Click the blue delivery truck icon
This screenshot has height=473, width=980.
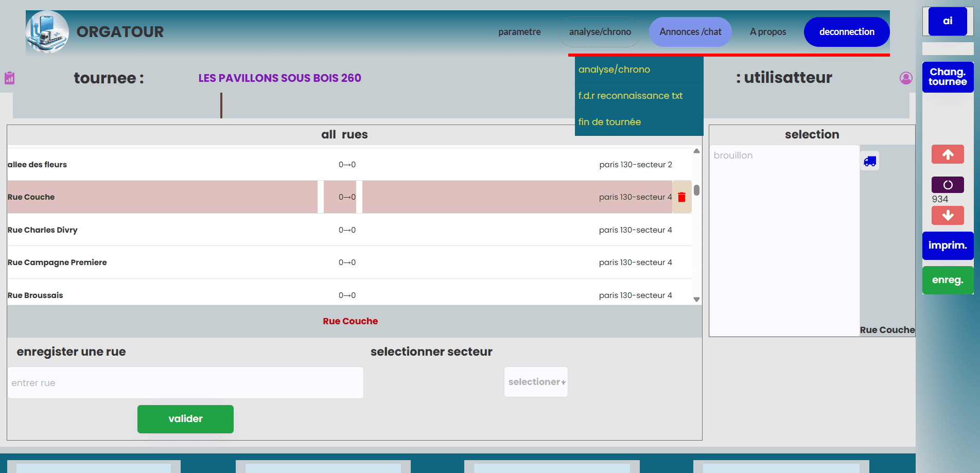point(869,162)
